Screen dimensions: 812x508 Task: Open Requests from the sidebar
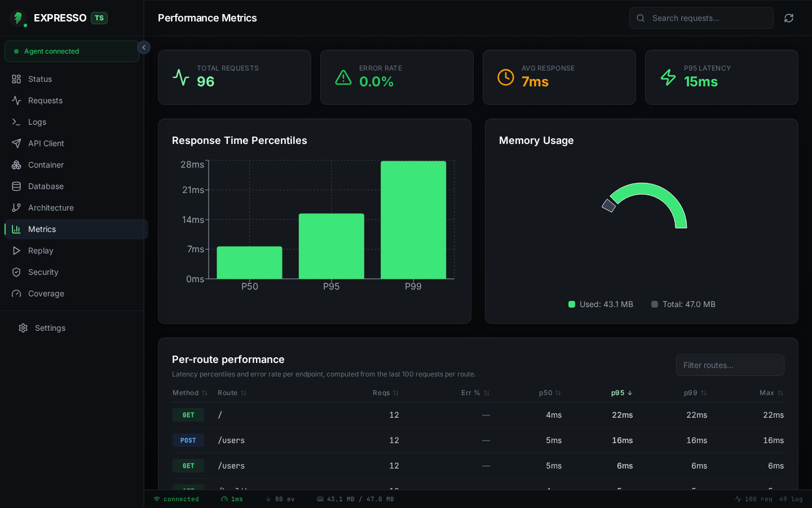(76, 100)
